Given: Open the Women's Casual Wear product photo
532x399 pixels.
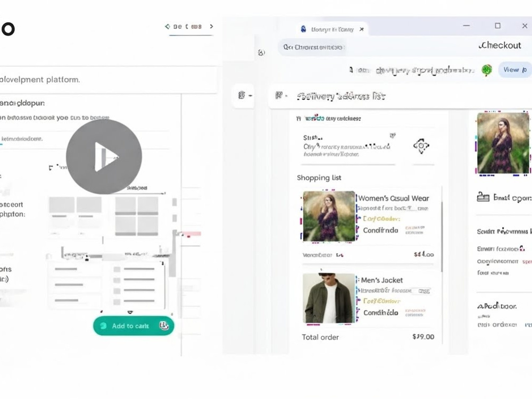Looking at the screenshot, I should 329,216.
